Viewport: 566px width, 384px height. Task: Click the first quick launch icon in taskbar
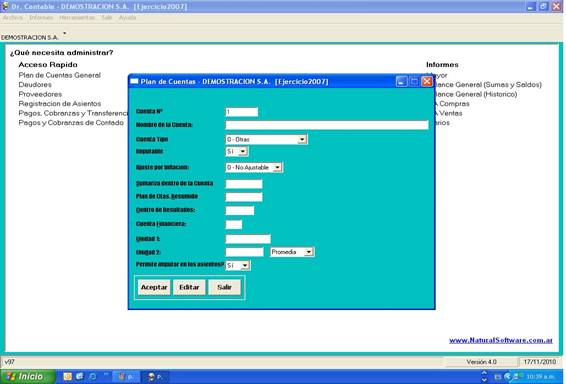68,377
